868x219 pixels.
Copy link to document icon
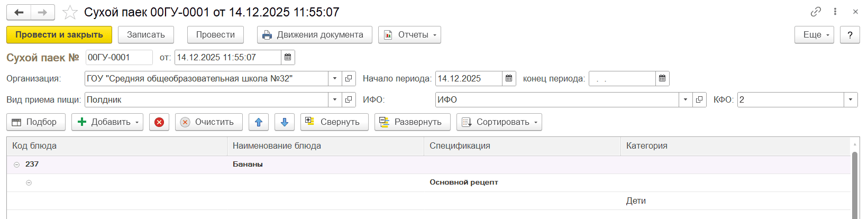coord(816,12)
